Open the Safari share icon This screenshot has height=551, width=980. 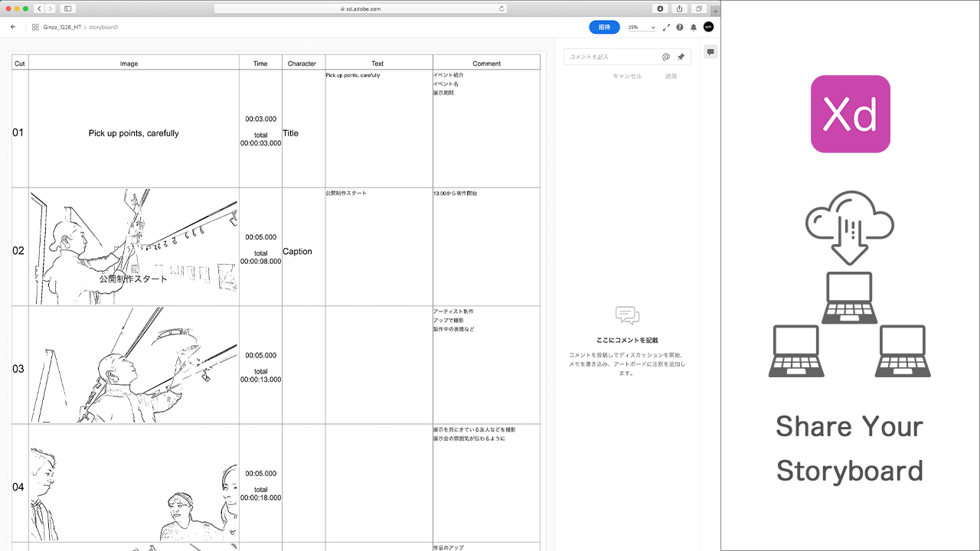(679, 8)
